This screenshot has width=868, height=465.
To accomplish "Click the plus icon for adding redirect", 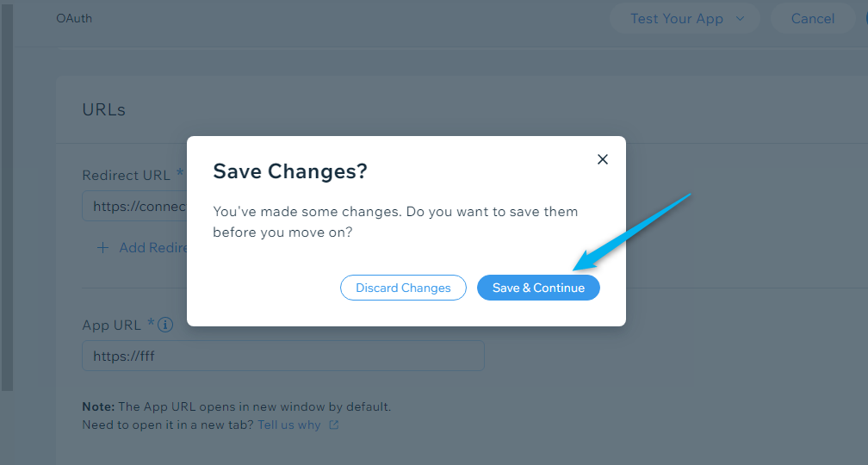I will click(103, 247).
